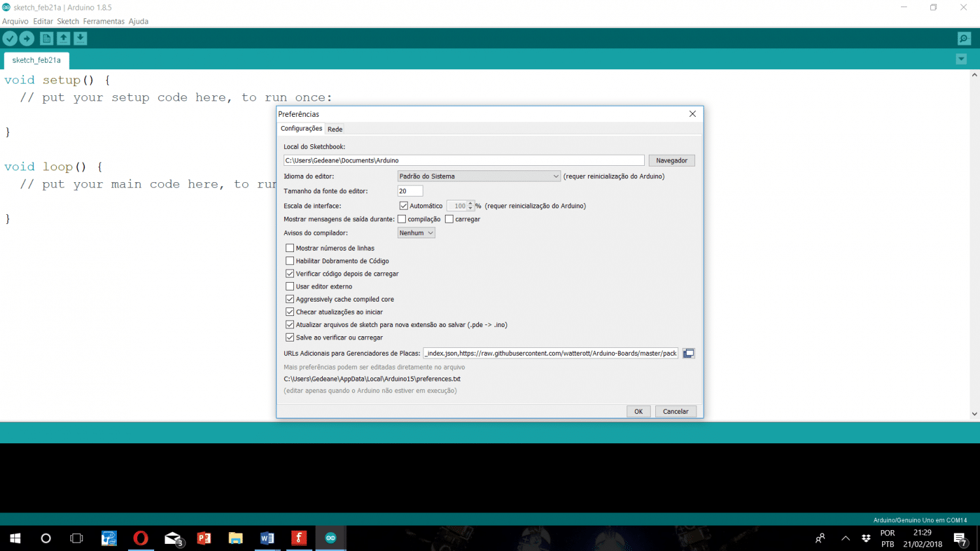
Task: Open Task View on the taskbar
Action: click(76, 539)
